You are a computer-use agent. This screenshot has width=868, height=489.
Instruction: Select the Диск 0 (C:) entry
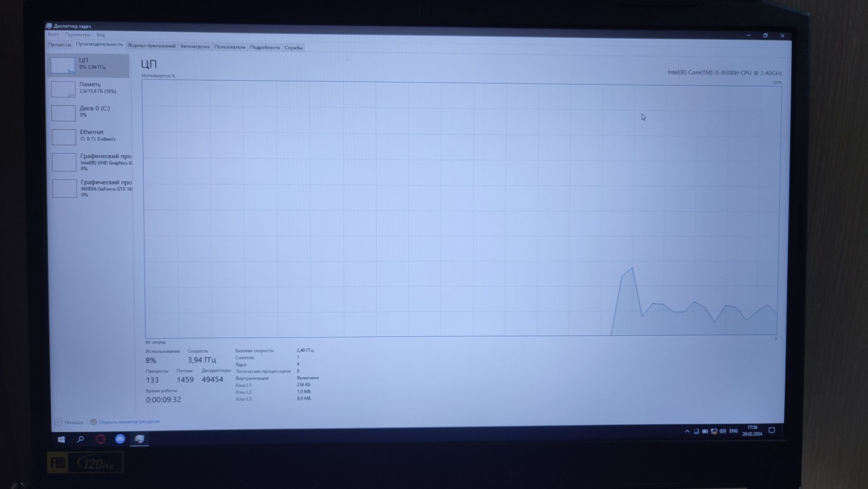tap(89, 112)
